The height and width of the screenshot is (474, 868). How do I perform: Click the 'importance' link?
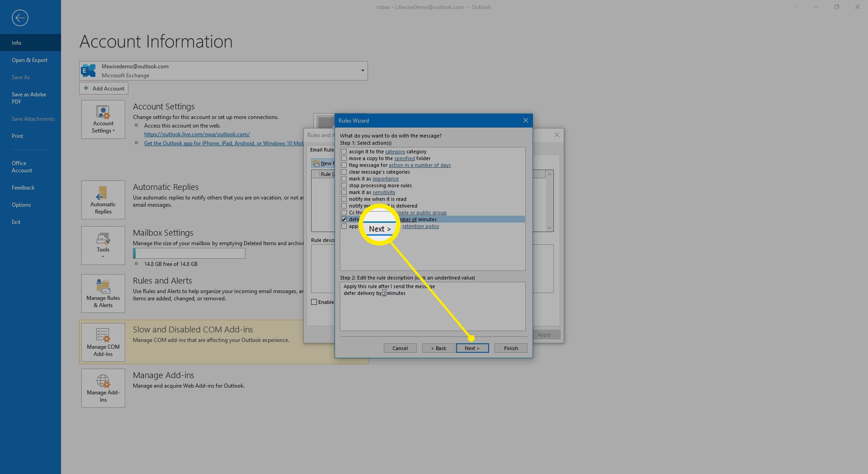click(x=386, y=179)
